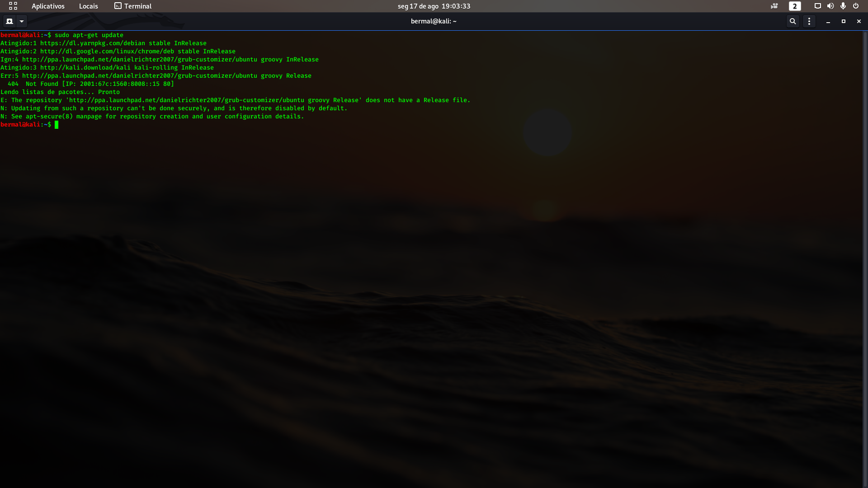Close the terminal window

point(859,21)
